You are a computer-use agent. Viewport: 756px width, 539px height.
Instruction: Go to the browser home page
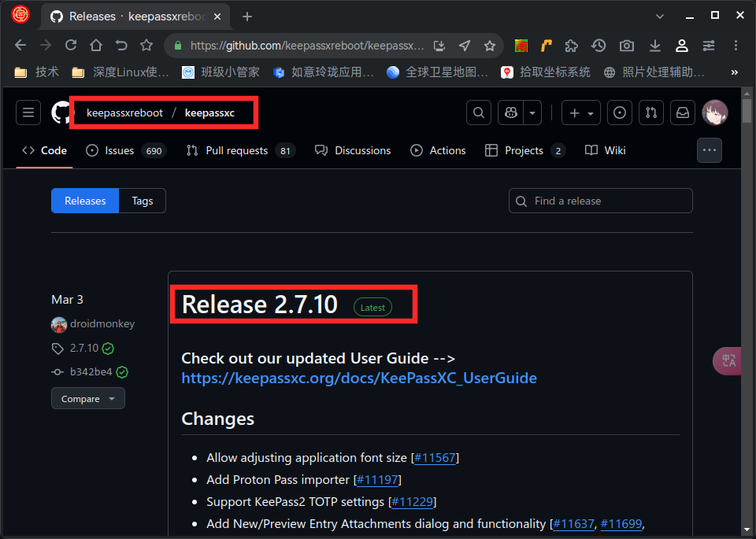coord(96,46)
